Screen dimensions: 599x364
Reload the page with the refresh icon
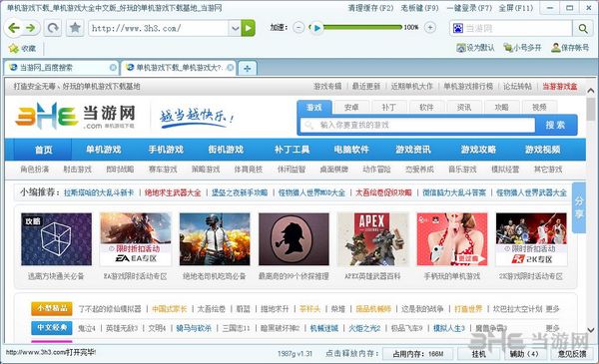pos(53,28)
